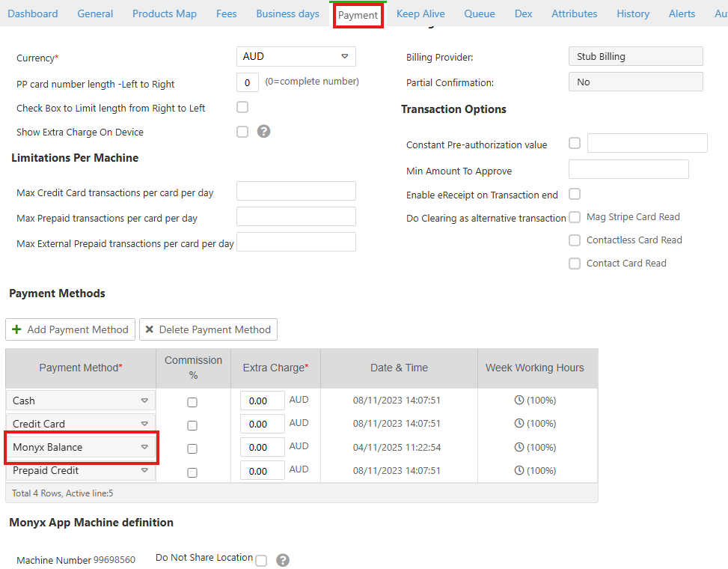Click Date & Time column header
Viewport: 728px width, 569px height.
[400, 368]
